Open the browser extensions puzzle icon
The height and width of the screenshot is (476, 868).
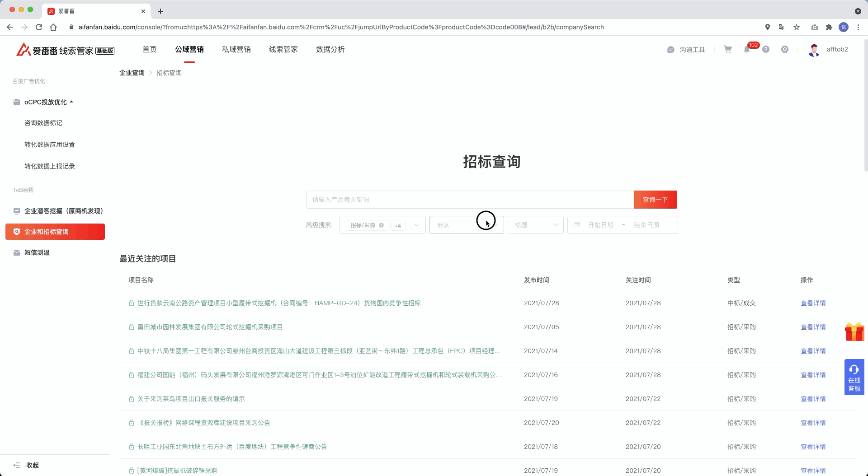(829, 27)
